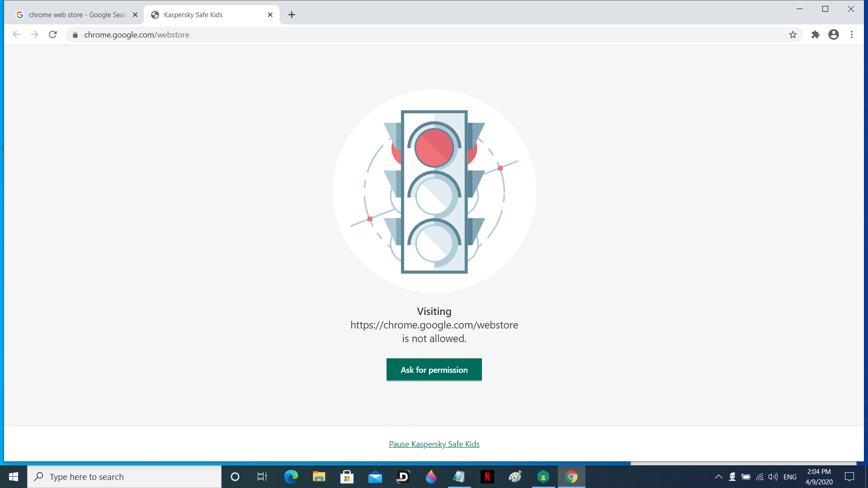Open Kaspersky Safe Kids from the taskbar
Image resolution: width=868 pixels, height=488 pixels.
(543, 477)
